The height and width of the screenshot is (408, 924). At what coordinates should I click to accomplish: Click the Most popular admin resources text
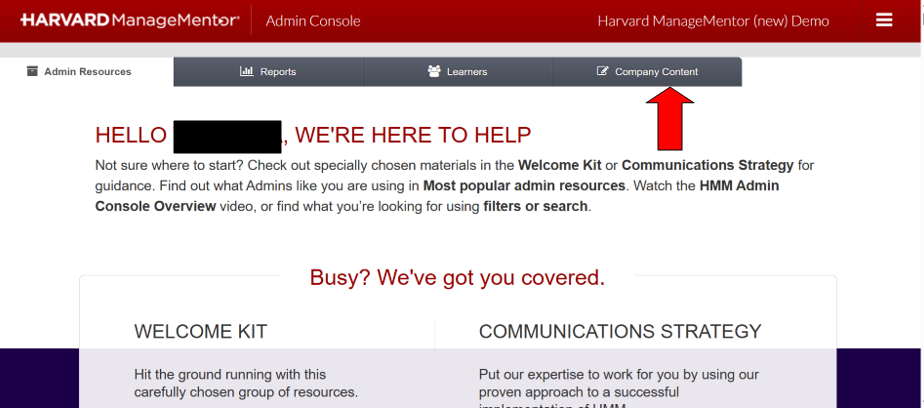[x=524, y=186]
